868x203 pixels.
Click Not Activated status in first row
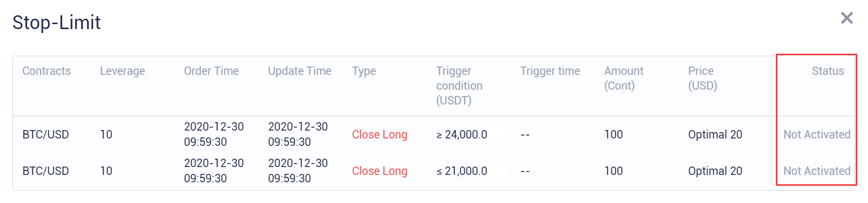tap(817, 135)
